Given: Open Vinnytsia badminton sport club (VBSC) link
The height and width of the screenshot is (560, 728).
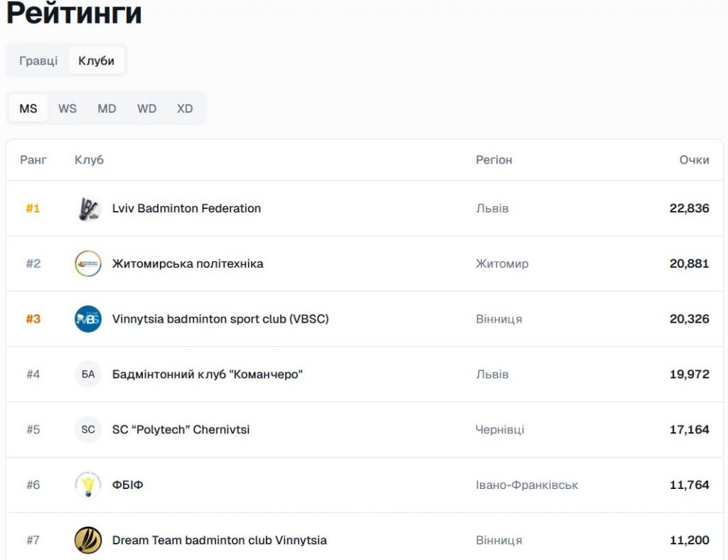Looking at the screenshot, I should click(x=220, y=319).
